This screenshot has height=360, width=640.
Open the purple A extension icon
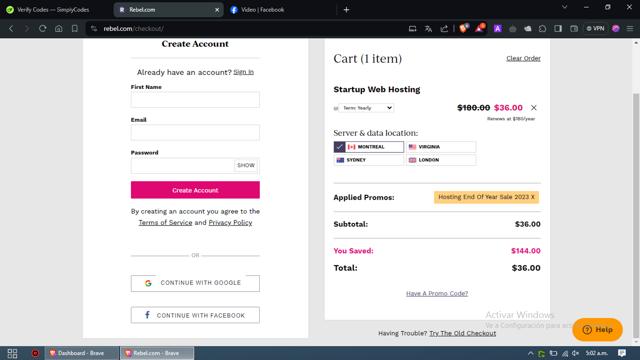click(x=498, y=29)
